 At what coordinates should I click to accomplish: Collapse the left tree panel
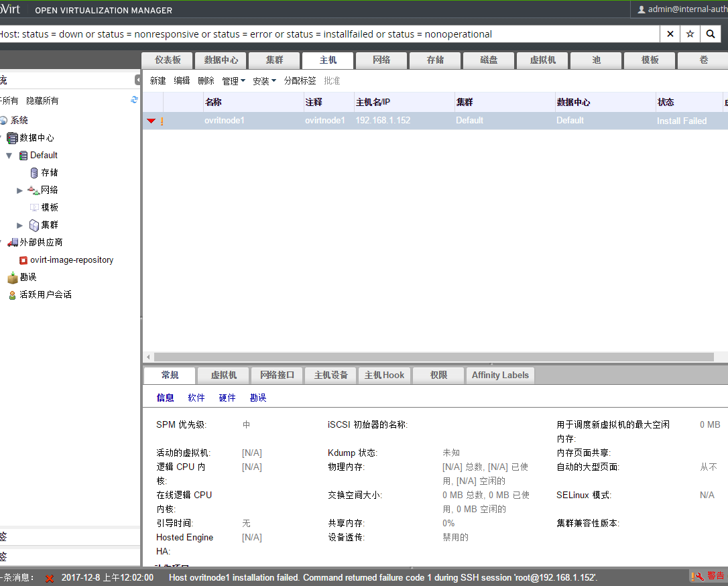pyautogui.click(x=137, y=80)
